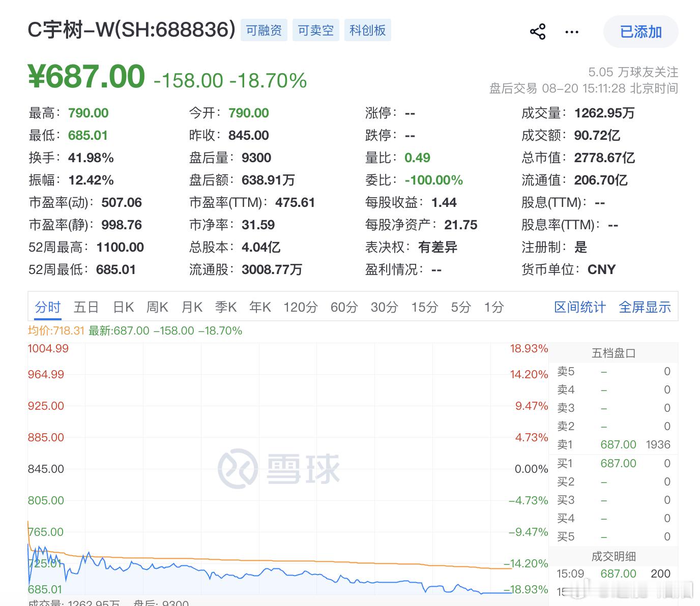Click the current price ¥687.00
700x606 pixels.
coord(86,77)
